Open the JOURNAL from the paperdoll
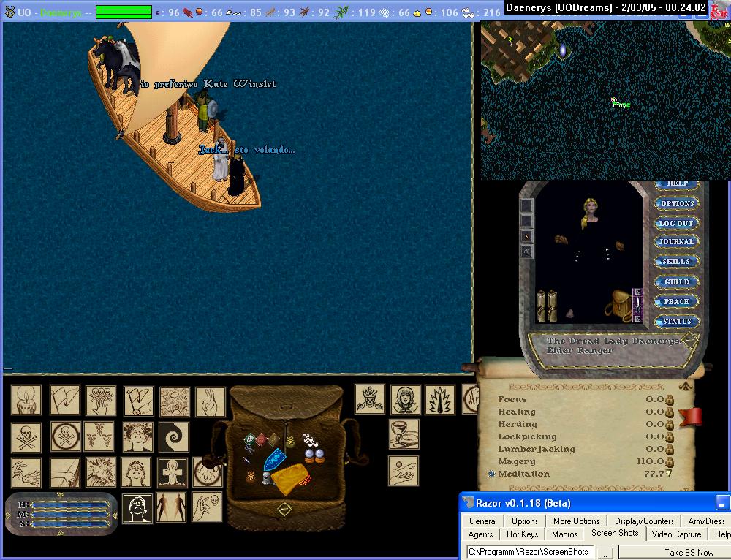 tap(676, 241)
